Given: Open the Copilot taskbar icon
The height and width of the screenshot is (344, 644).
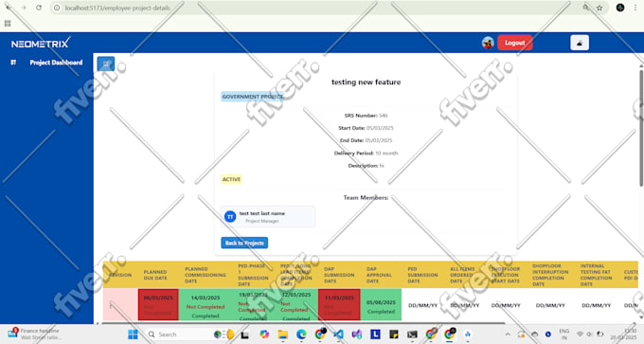Looking at the screenshot, I should [x=264, y=335].
